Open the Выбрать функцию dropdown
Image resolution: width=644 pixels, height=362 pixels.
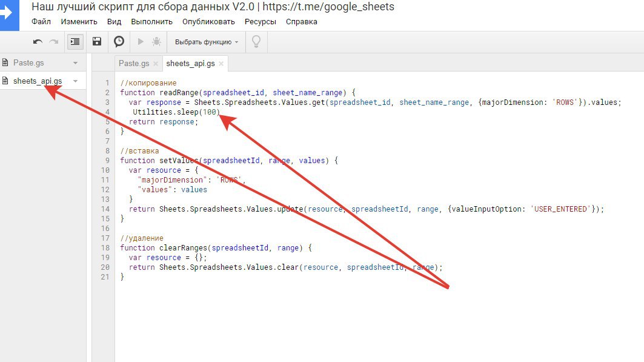tap(207, 42)
